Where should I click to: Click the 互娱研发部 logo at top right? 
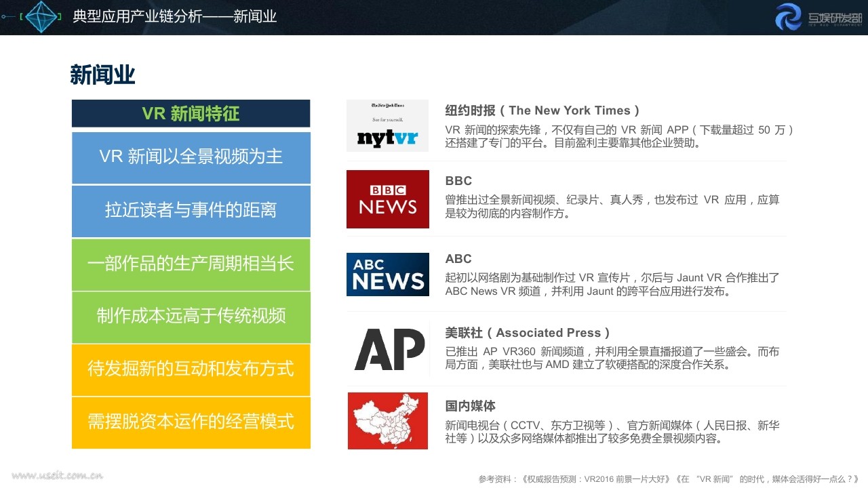(819, 17)
